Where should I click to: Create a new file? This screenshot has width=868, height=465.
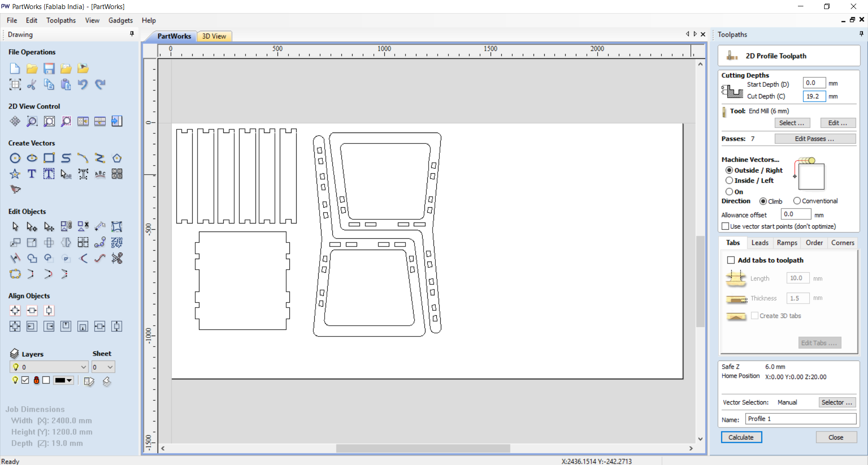(15, 68)
